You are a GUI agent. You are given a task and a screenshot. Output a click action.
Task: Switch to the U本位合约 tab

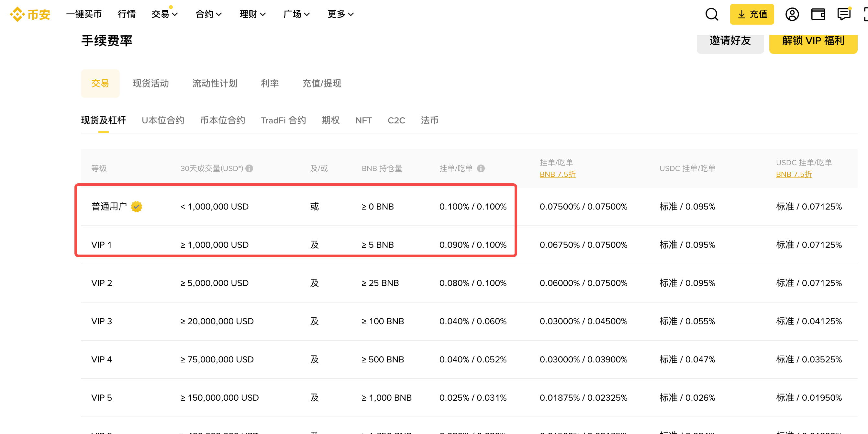tap(163, 120)
